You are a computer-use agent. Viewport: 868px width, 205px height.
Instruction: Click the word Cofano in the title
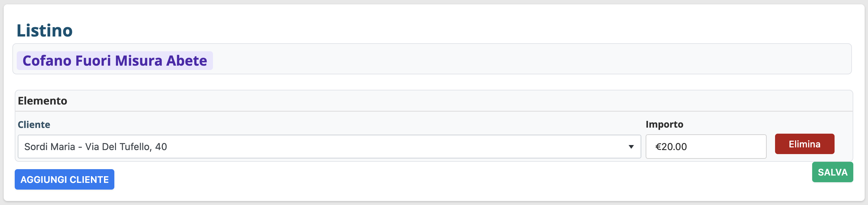(47, 61)
